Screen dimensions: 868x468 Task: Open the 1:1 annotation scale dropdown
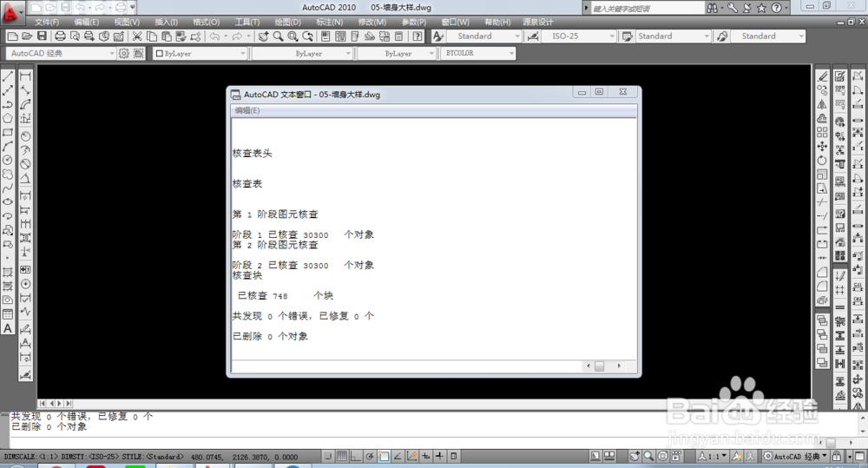[712, 457]
